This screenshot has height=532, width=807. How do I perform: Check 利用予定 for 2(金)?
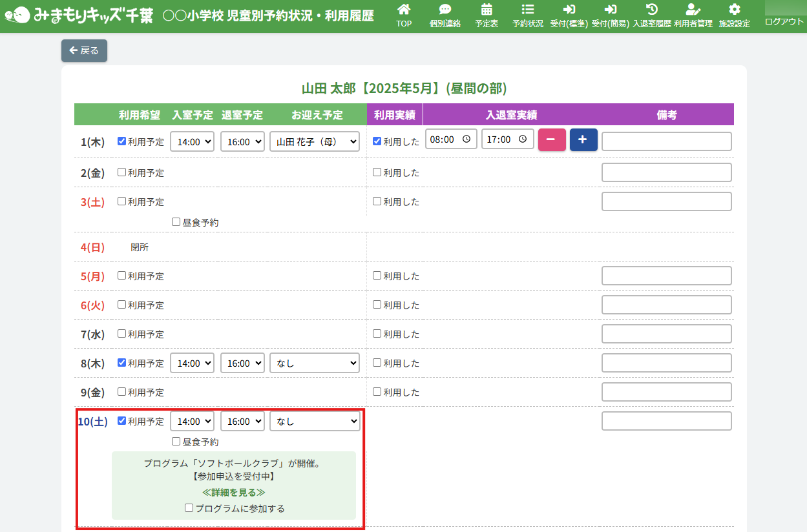122,172
